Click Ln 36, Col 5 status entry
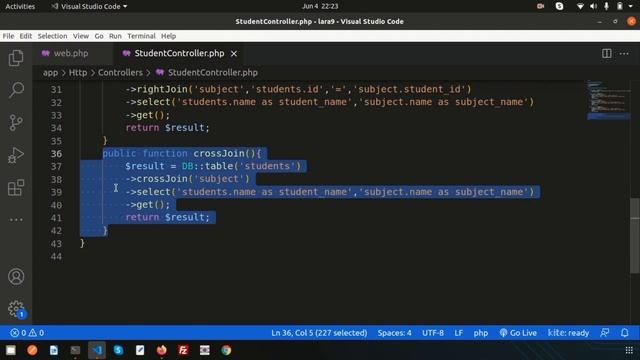 [319, 333]
